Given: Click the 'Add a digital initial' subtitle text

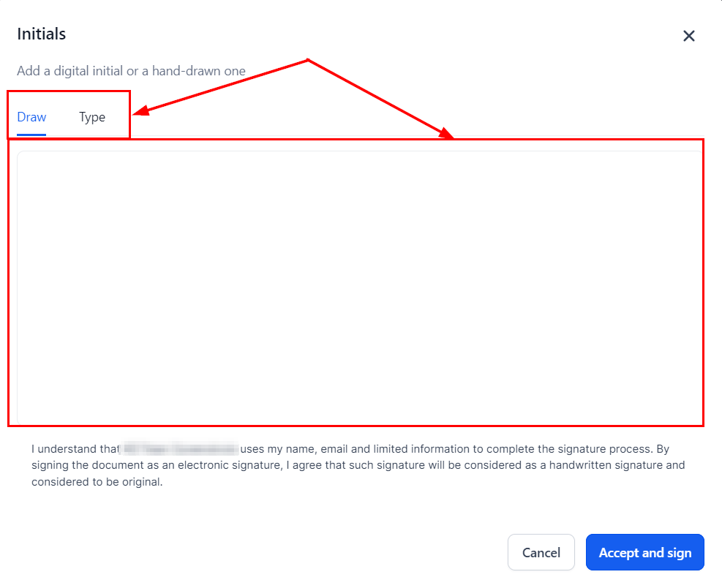Looking at the screenshot, I should [x=131, y=71].
